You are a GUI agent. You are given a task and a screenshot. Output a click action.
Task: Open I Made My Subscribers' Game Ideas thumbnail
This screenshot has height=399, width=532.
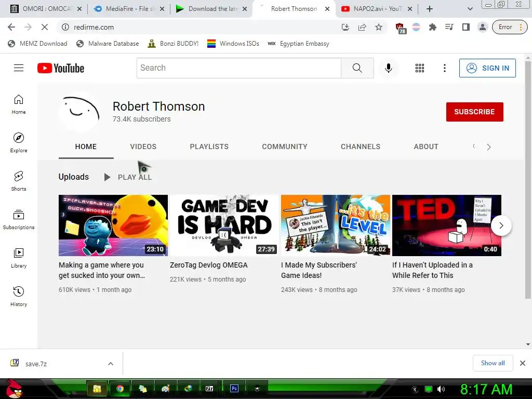coord(336,225)
